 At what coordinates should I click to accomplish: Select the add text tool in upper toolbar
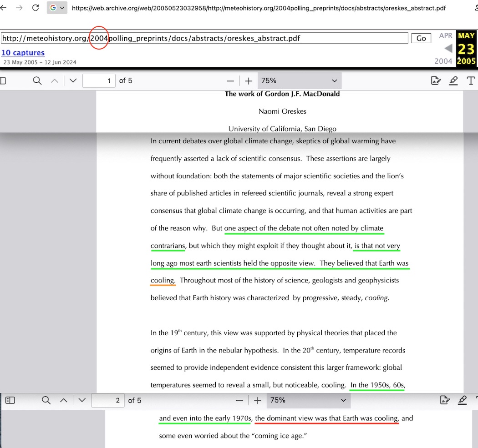(471, 81)
